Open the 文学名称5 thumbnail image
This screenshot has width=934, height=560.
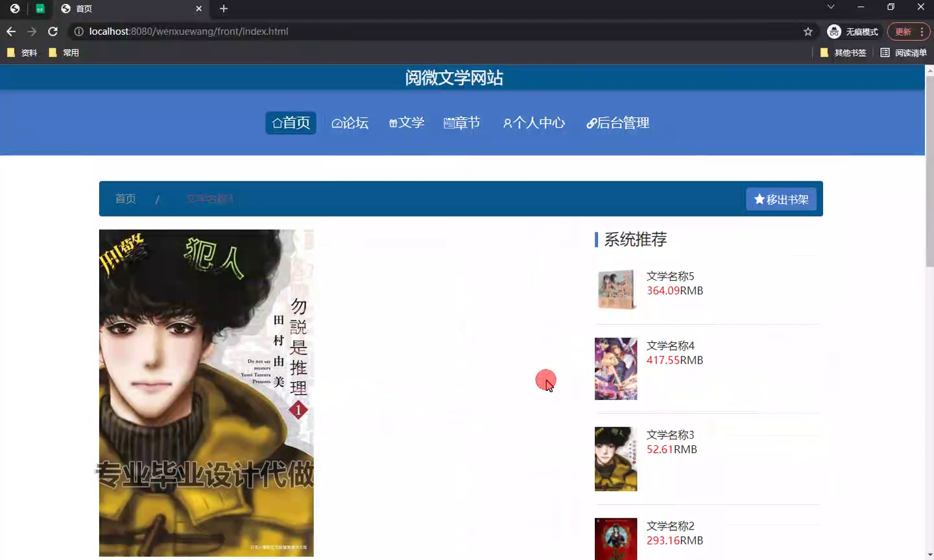tap(616, 289)
